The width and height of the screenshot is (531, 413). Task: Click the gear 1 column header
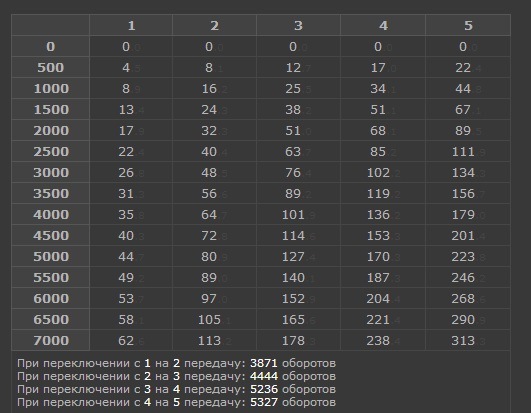pyautogui.click(x=131, y=25)
